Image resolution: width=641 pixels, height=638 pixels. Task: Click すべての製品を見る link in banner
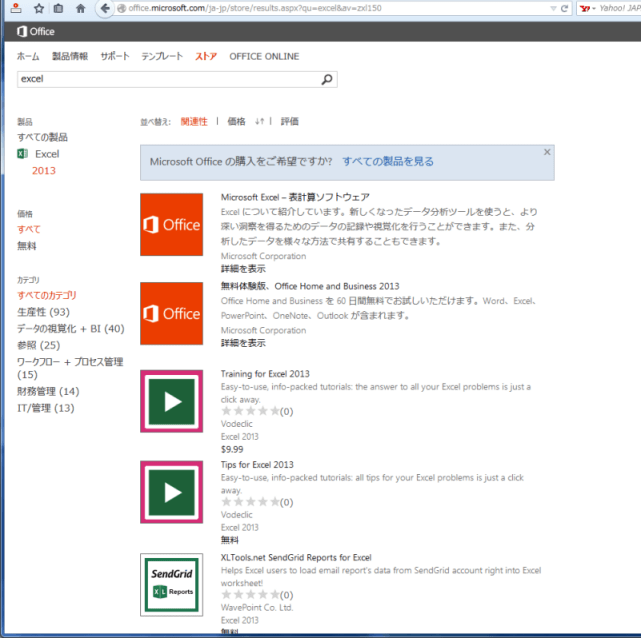388,161
